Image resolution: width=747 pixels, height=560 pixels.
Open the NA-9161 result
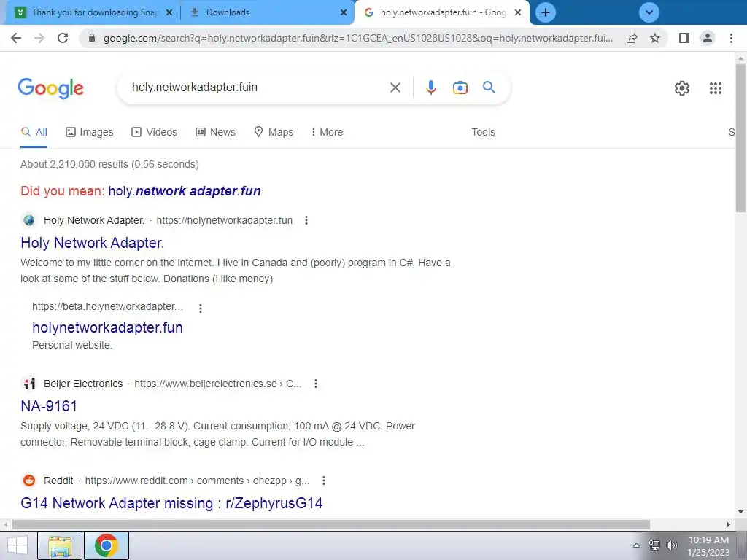(49, 406)
